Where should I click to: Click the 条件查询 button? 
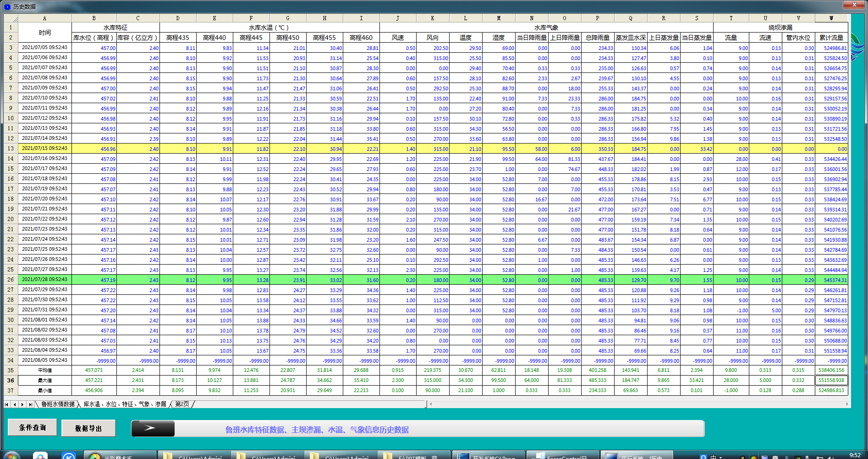(x=33, y=427)
